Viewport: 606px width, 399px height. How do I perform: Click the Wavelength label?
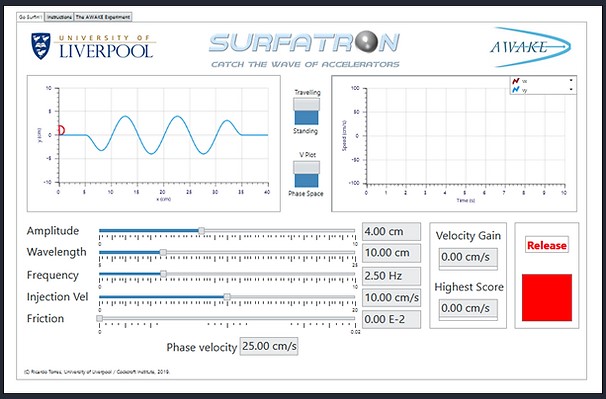coord(57,252)
